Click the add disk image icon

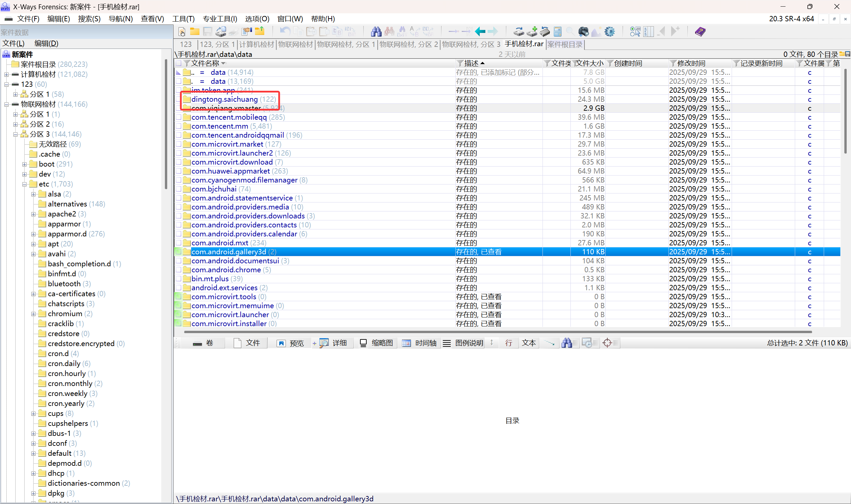point(532,32)
